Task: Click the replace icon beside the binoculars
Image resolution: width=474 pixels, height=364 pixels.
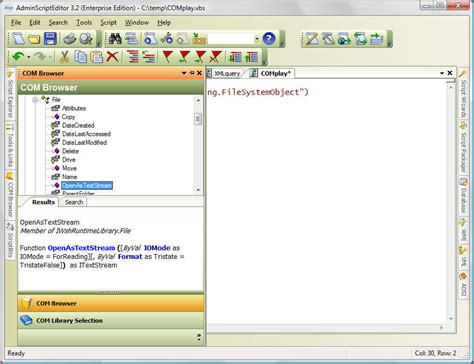Action: (x=132, y=39)
